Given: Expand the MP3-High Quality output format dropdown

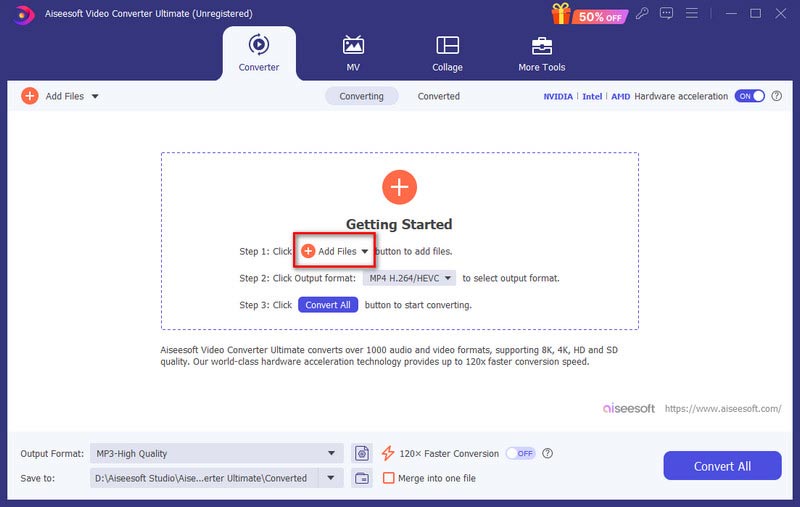Looking at the screenshot, I should point(331,453).
